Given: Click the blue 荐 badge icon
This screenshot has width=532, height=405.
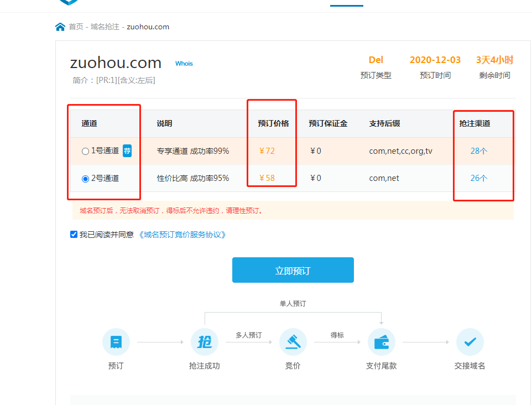Looking at the screenshot, I should coord(127,150).
